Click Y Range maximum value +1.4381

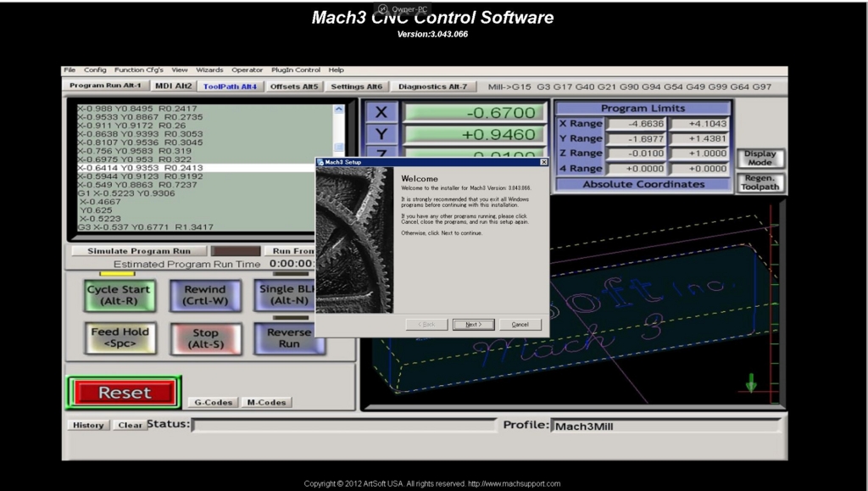click(699, 138)
